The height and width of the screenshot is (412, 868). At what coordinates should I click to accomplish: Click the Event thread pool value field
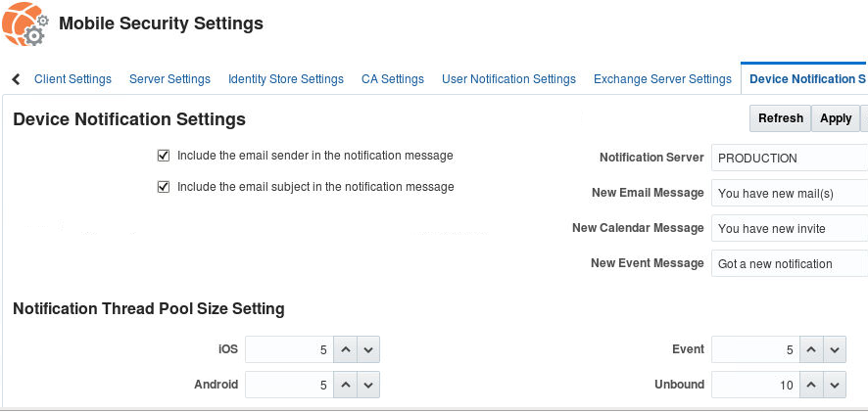[x=755, y=349]
